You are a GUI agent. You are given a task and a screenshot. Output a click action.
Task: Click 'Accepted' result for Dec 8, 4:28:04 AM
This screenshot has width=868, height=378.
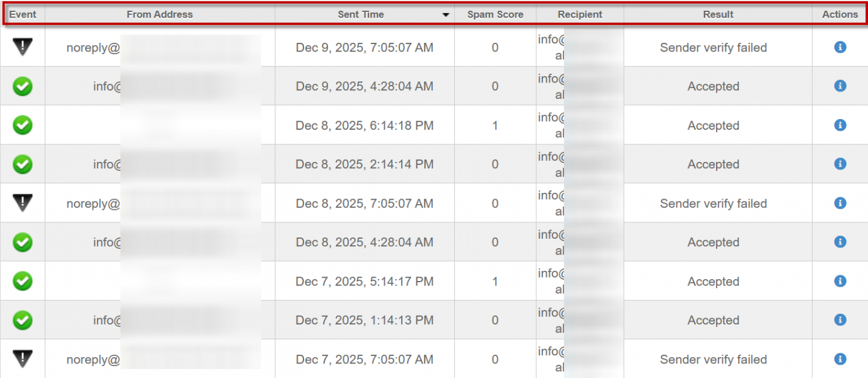[713, 243]
